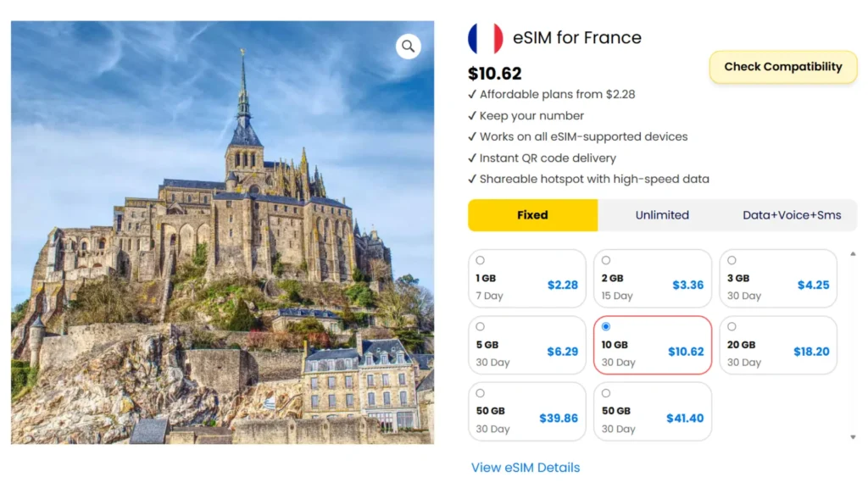Show the Data+Voice+Sms tab
Viewport: 868px width, 488px height.
click(x=792, y=215)
